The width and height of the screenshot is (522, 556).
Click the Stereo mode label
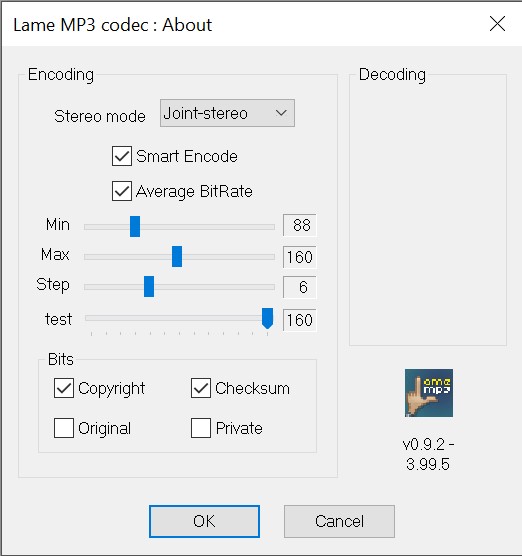pyautogui.click(x=100, y=116)
